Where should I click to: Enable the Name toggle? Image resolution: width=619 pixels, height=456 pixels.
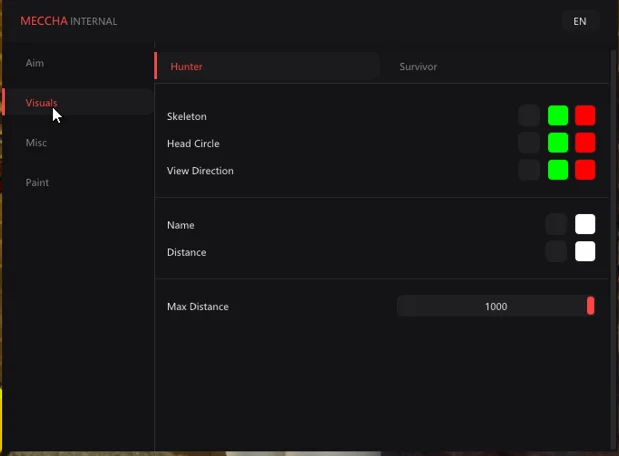(x=556, y=224)
